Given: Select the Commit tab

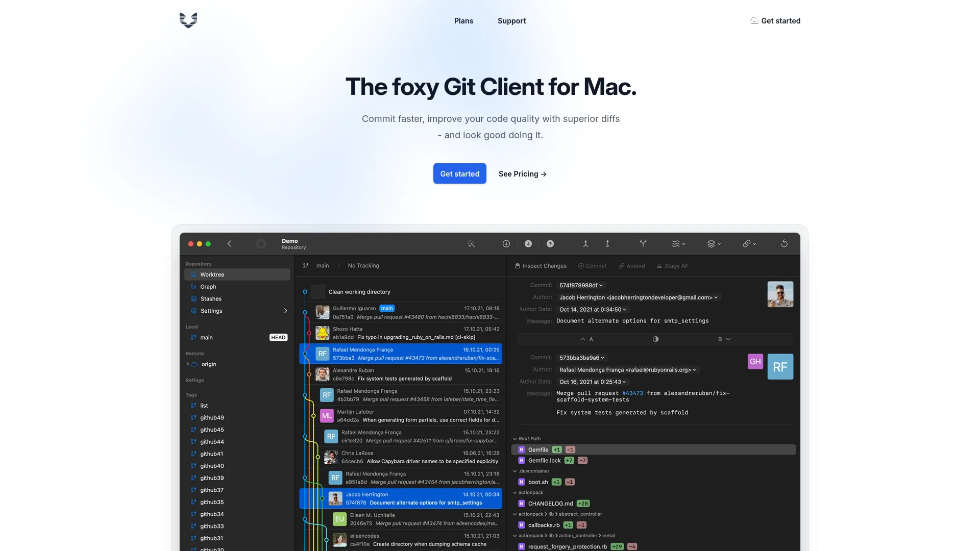Looking at the screenshot, I should pos(592,266).
